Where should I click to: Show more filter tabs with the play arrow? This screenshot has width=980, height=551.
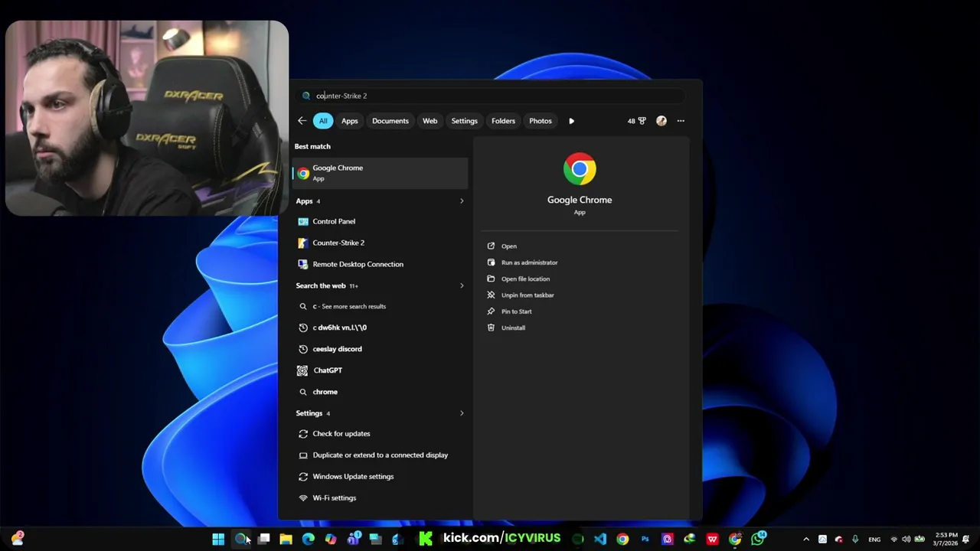coord(571,121)
